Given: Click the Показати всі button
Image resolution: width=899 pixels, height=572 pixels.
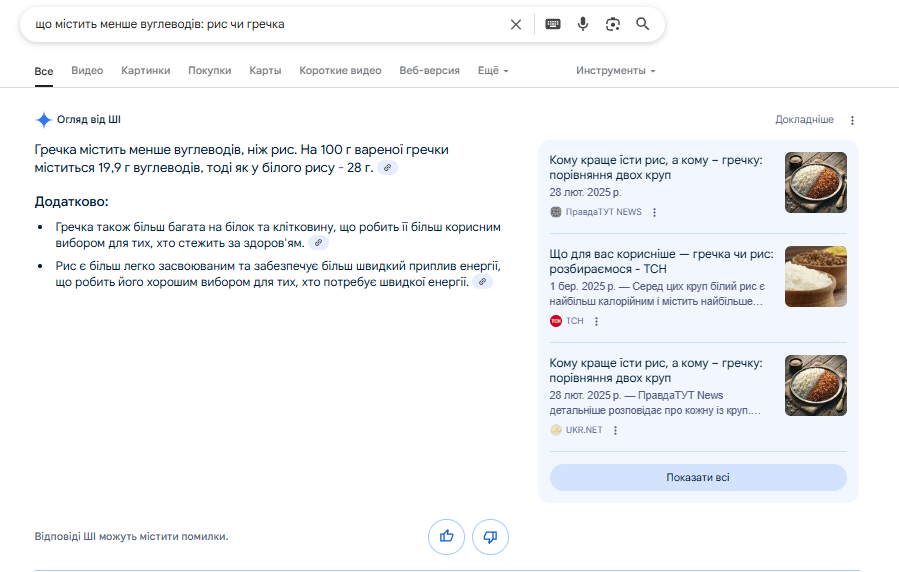Looking at the screenshot, I should click(698, 477).
